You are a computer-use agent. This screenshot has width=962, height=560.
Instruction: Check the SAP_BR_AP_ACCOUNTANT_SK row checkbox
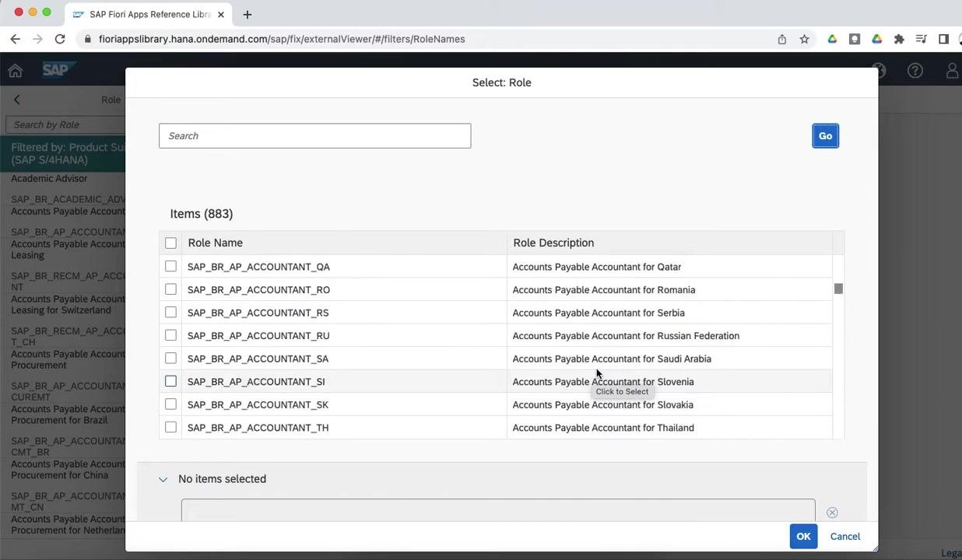[x=170, y=404]
